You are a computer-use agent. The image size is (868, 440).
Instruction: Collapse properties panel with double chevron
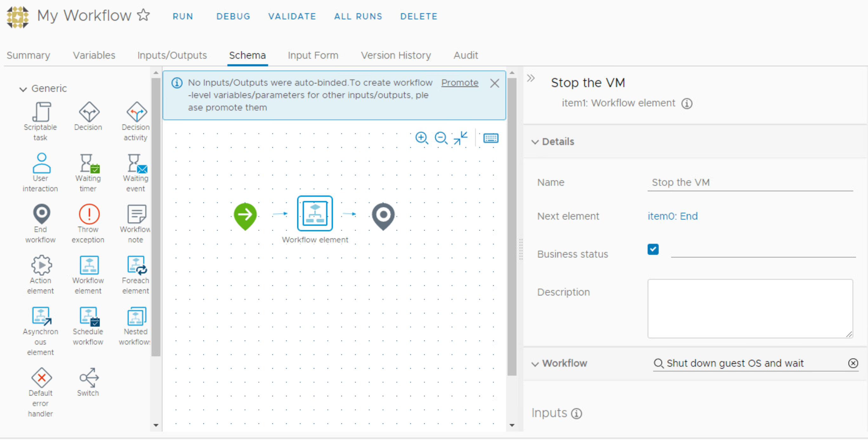tap(531, 78)
